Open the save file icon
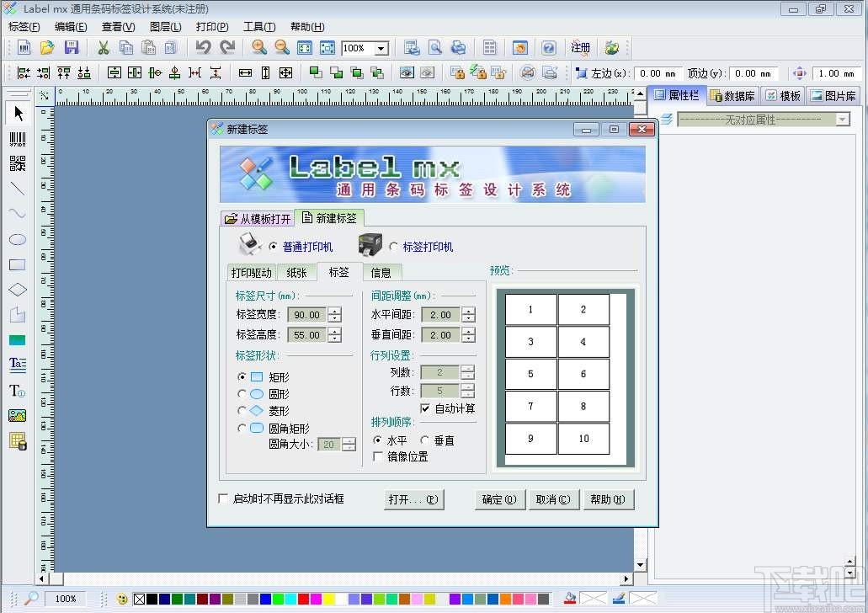Image resolution: width=868 pixels, height=613 pixels. (72, 48)
